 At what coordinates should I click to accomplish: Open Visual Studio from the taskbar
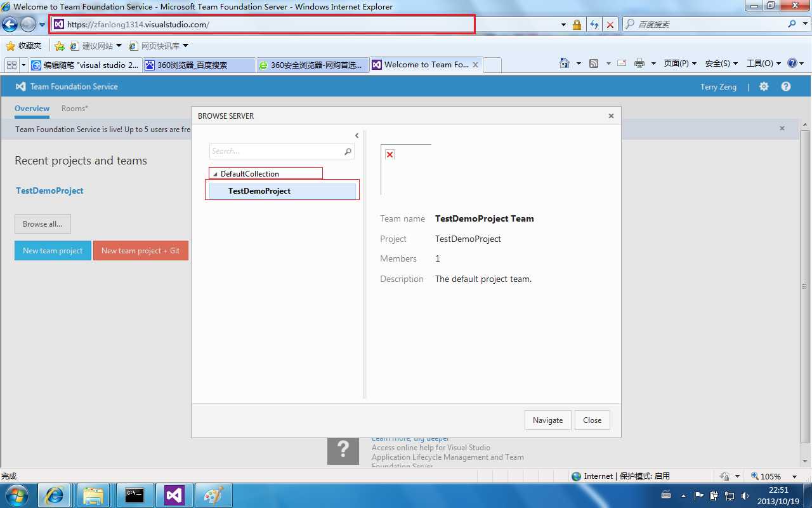coord(174,495)
